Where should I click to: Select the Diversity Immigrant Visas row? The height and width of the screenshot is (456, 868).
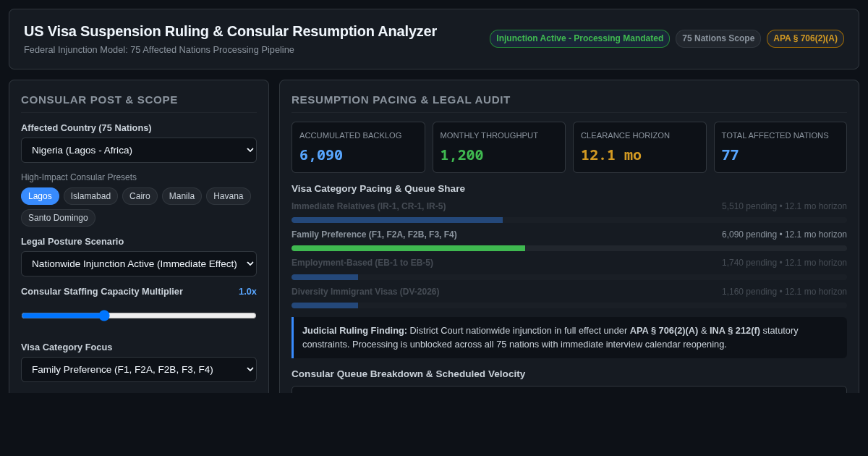point(569,297)
